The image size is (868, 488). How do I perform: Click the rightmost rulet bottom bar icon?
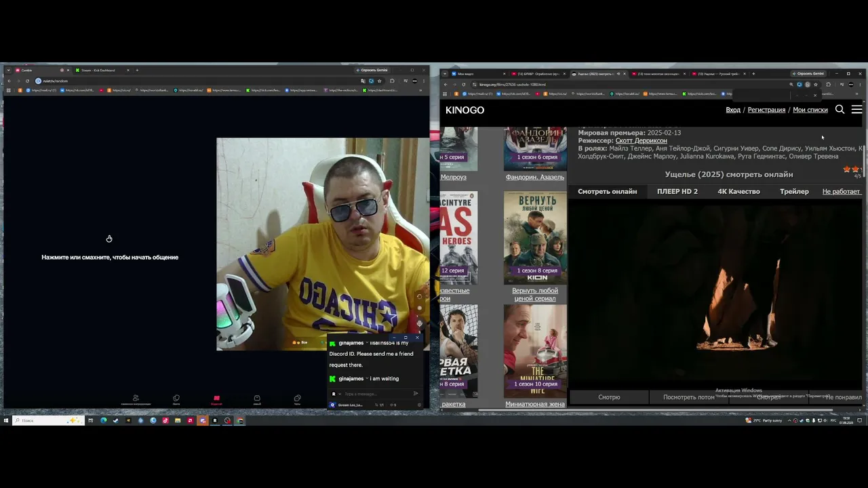click(x=297, y=399)
